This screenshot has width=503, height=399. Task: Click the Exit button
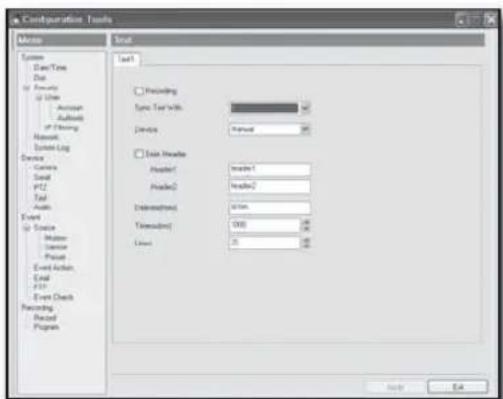pyautogui.click(x=457, y=387)
